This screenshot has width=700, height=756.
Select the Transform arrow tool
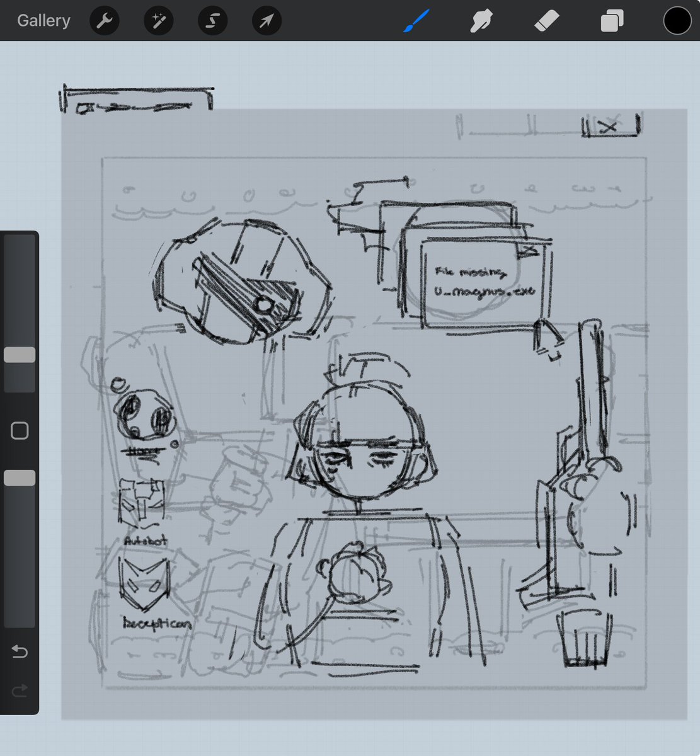point(266,20)
